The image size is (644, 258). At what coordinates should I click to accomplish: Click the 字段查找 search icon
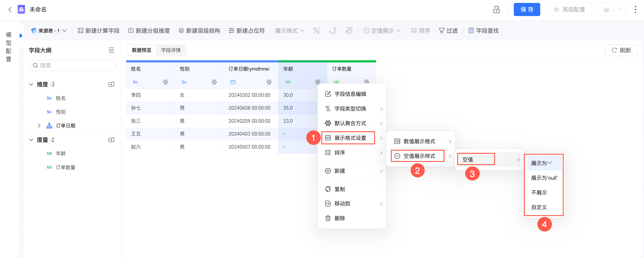tap(471, 31)
